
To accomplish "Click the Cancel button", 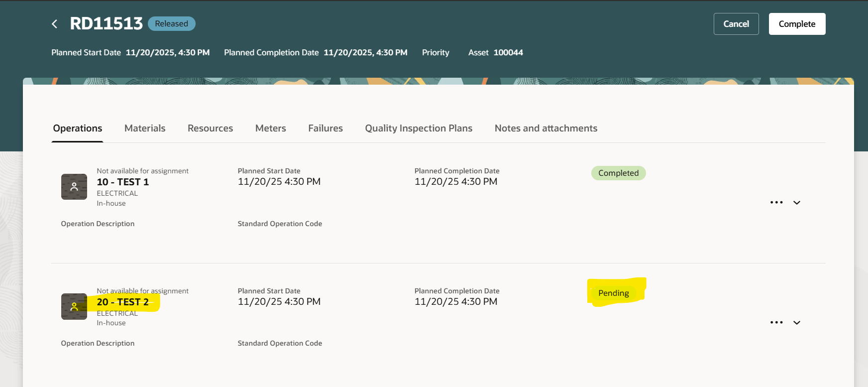I will tap(736, 24).
